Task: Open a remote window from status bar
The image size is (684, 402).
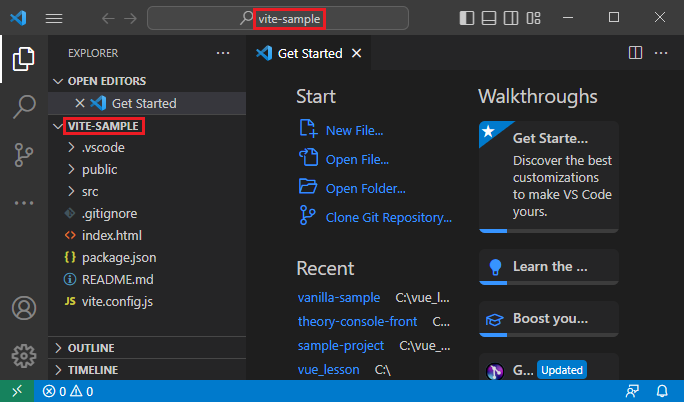Action: pos(17,391)
